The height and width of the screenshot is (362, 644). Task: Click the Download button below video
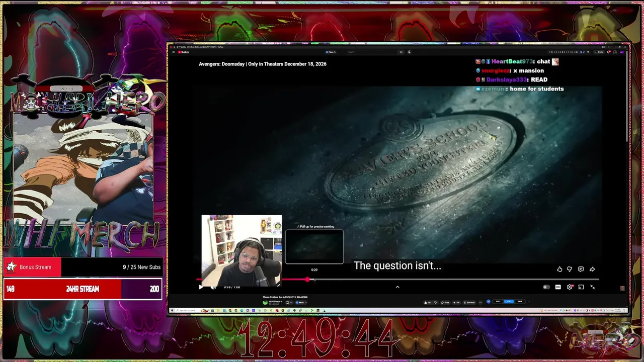(x=469, y=302)
